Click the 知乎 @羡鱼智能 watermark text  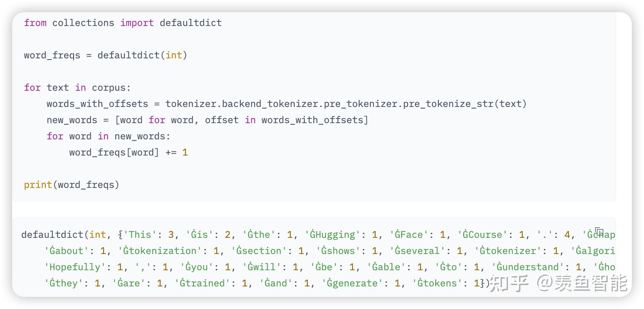pyautogui.click(x=558, y=283)
